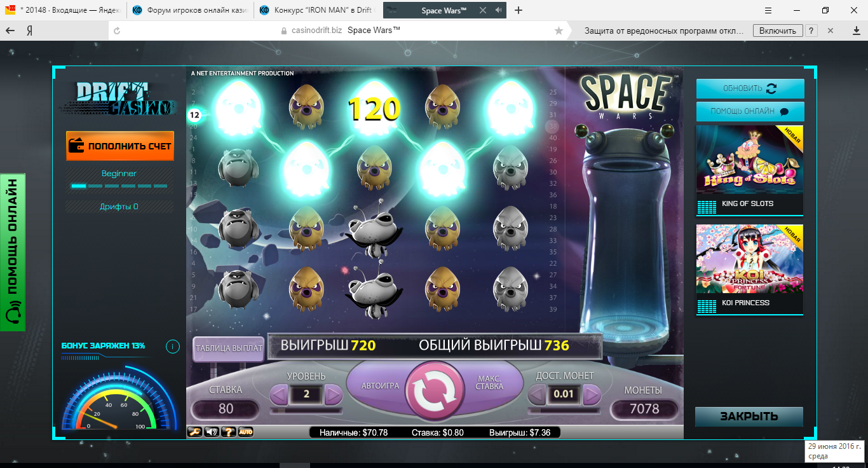Click the Пополнить счет deposit button
The height and width of the screenshot is (468, 868).
[120, 146]
